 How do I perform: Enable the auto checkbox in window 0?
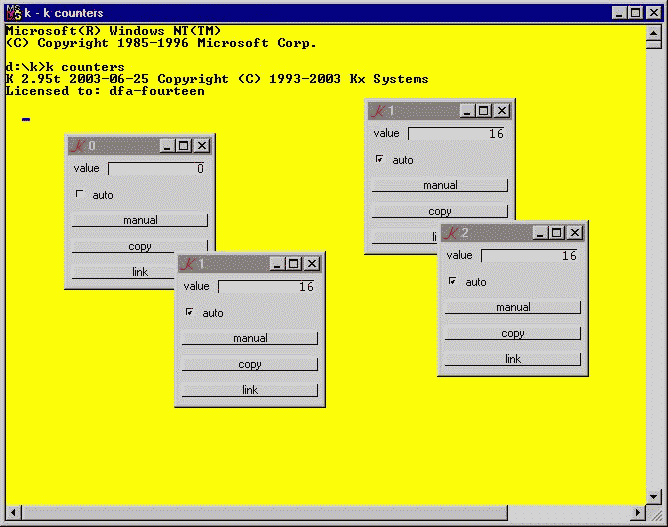pyautogui.click(x=80, y=194)
